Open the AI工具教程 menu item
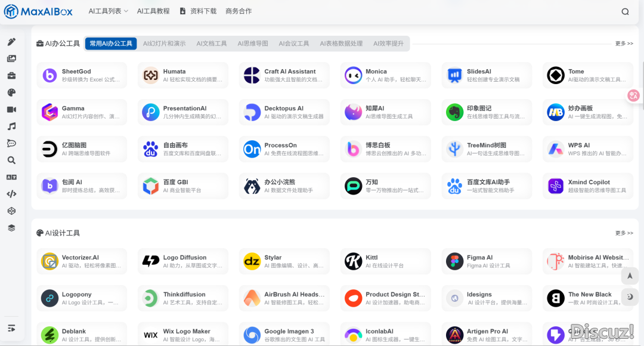This screenshot has height=346, width=644. click(153, 11)
